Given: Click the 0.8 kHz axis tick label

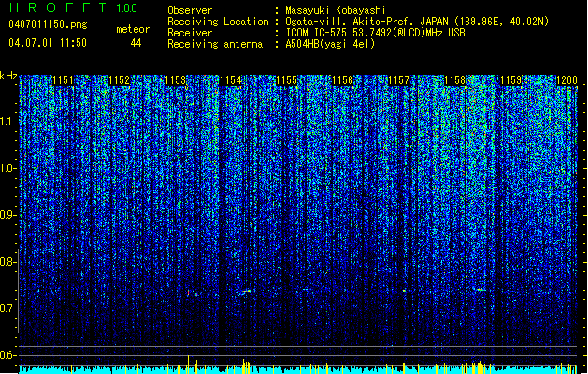Looking at the screenshot, I should tap(7, 262).
